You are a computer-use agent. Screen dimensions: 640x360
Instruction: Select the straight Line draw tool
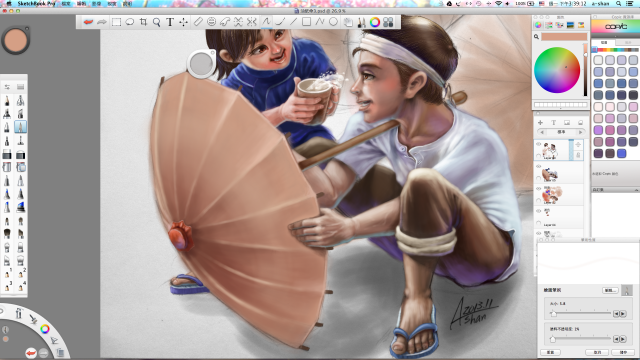293,22
